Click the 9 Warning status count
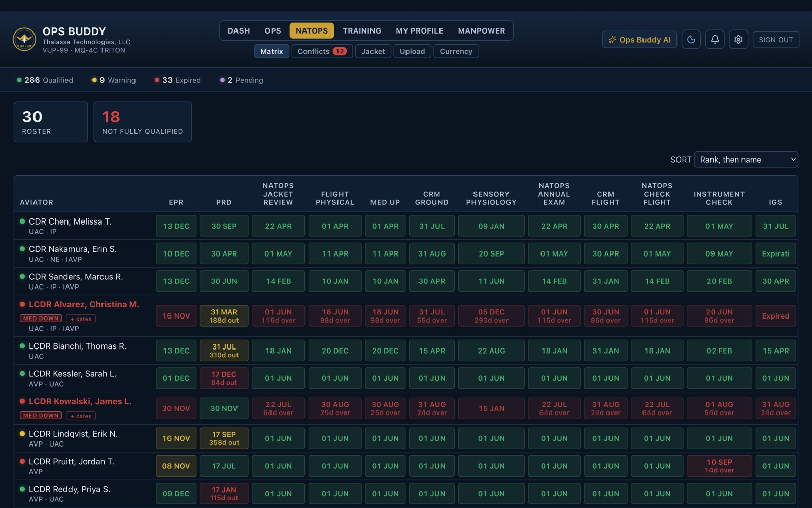The image size is (812, 508). click(x=114, y=80)
